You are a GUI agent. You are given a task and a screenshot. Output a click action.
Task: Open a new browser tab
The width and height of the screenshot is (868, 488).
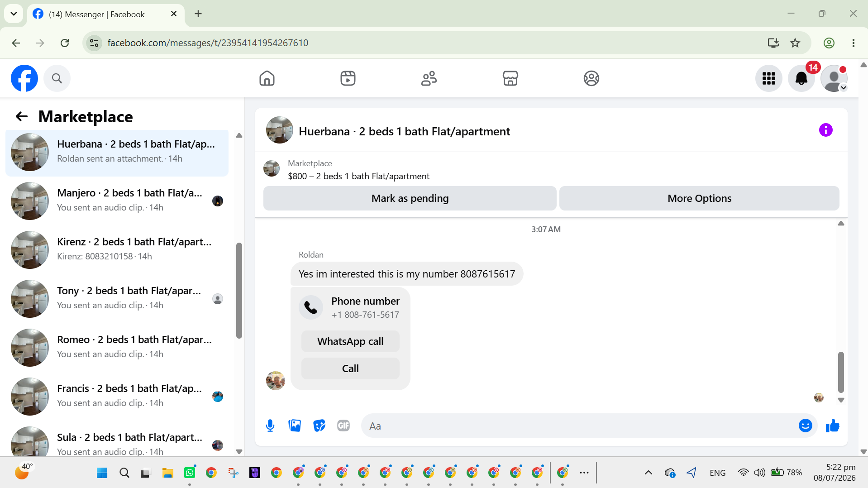coord(198,14)
